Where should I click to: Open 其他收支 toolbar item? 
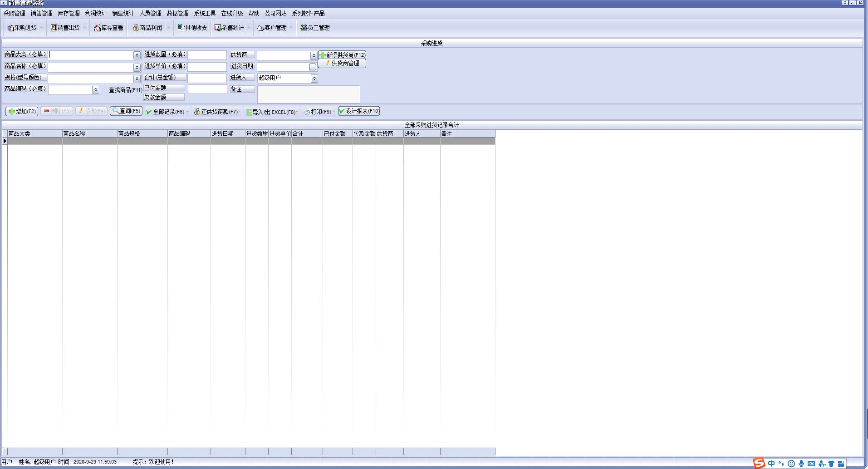click(192, 28)
